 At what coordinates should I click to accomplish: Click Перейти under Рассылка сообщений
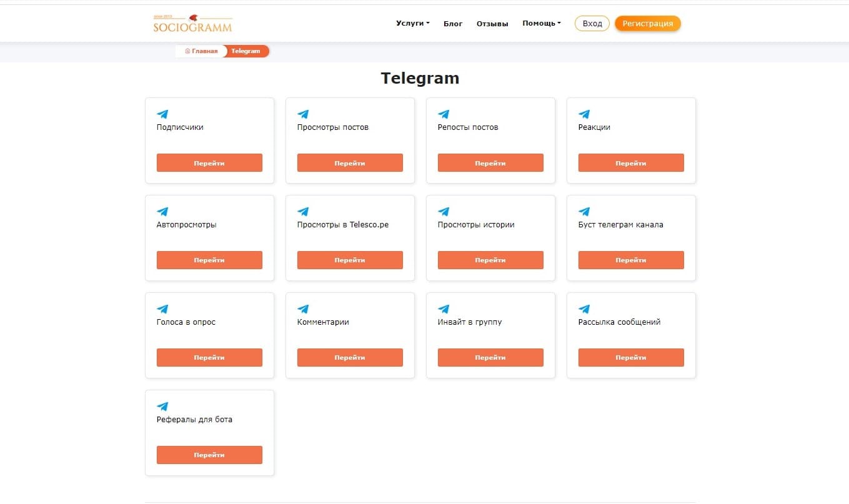[631, 358]
